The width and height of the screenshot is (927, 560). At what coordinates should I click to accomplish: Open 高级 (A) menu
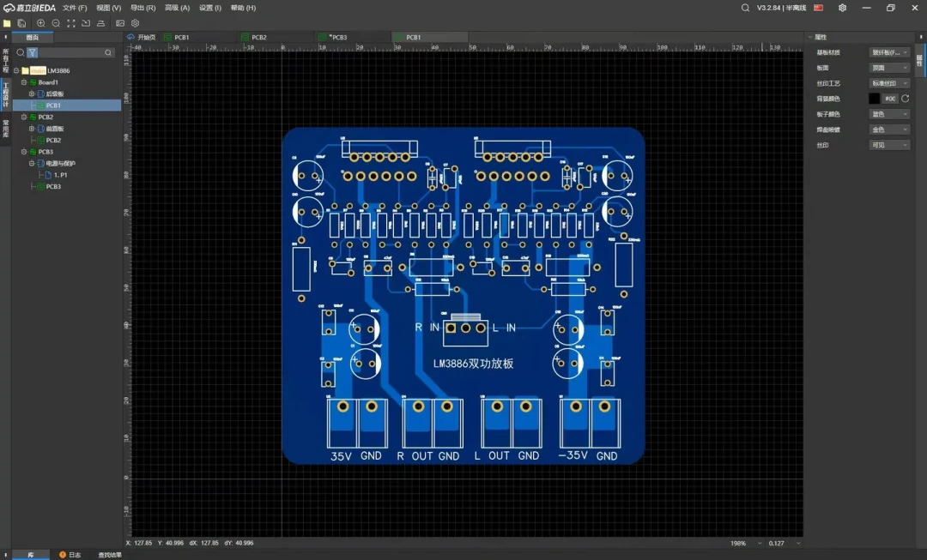tap(177, 8)
